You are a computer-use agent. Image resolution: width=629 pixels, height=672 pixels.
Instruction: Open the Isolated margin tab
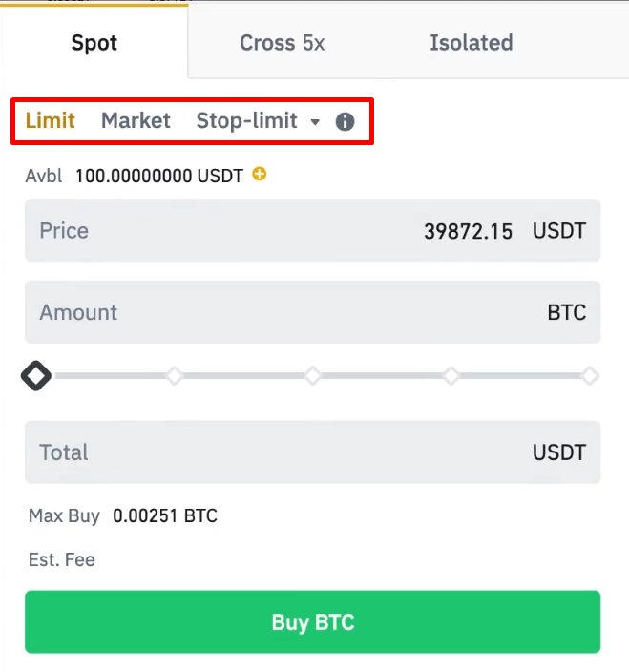point(471,42)
